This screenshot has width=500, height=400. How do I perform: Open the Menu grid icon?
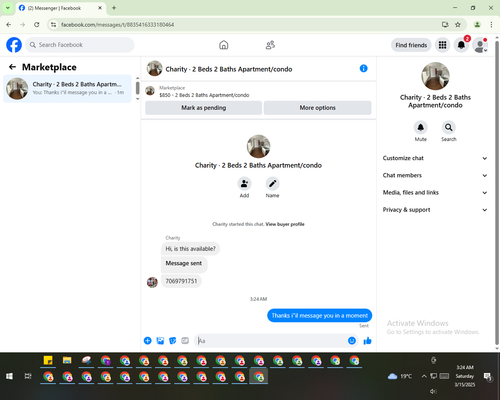click(442, 45)
